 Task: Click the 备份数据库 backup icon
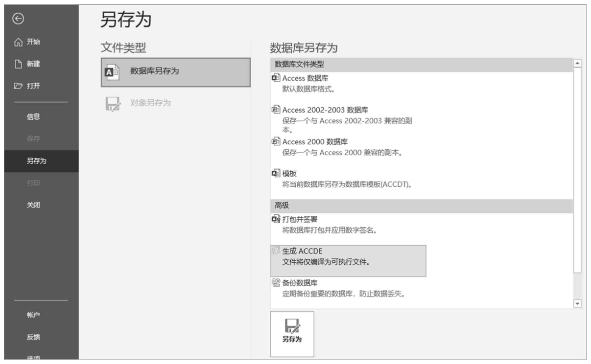[276, 282]
